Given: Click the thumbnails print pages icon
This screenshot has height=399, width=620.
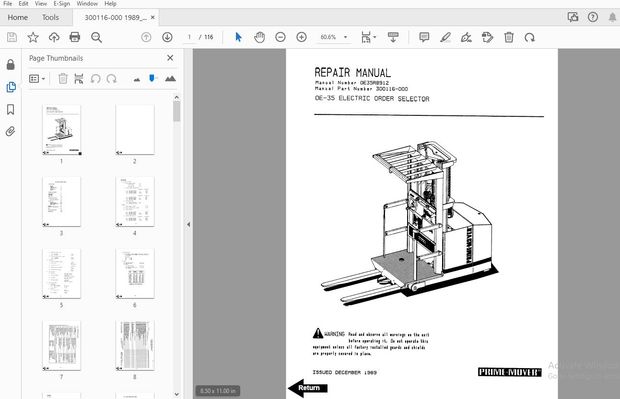Looking at the screenshot, I should pyautogui.click(x=79, y=79).
